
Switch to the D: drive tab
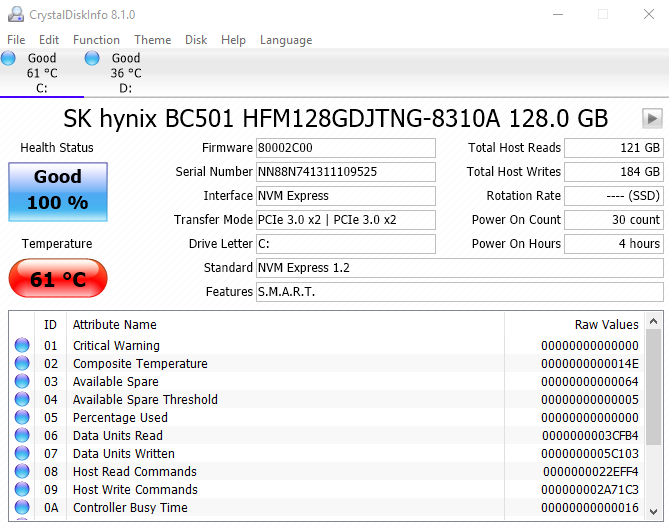tap(126, 73)
